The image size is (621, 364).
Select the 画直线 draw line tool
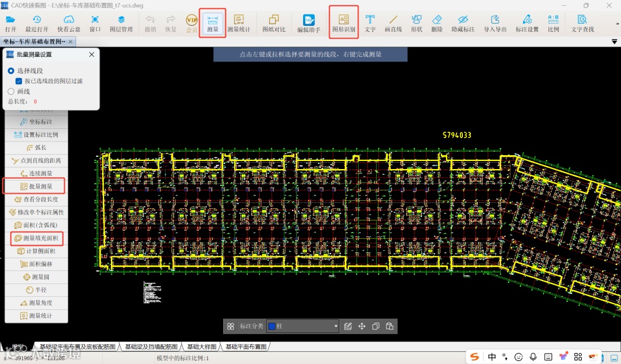point(393,24)
